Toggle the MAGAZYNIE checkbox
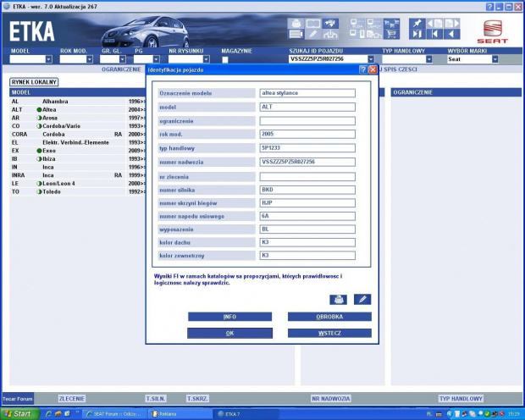The width and height of the screenshot is (525, 420). point(225,59)
